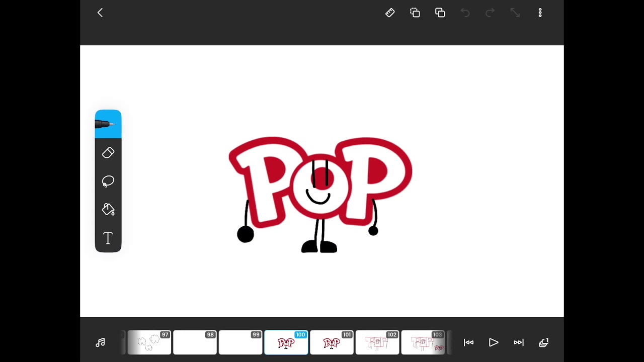The image size is (644, 362).
Task: Tap the diagonal resize arrows icon
Action: coord(515,13)
